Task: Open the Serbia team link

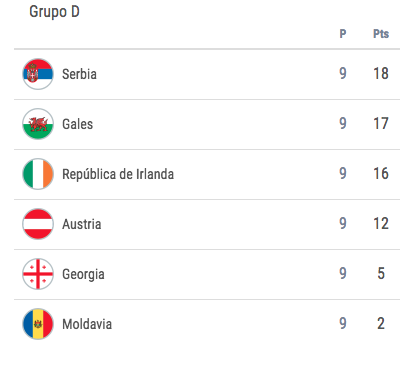Action: click(x=79, y=74)
